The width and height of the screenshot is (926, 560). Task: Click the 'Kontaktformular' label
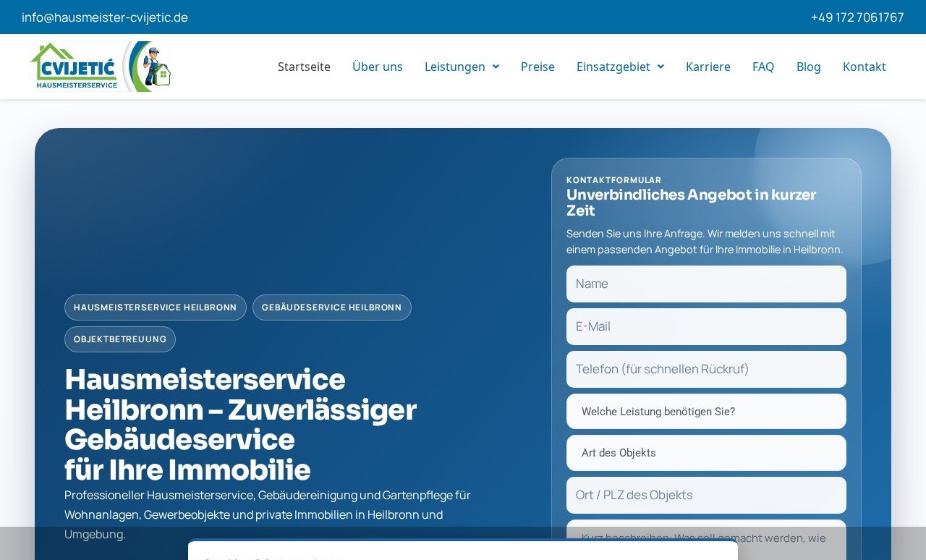(614, 180)
